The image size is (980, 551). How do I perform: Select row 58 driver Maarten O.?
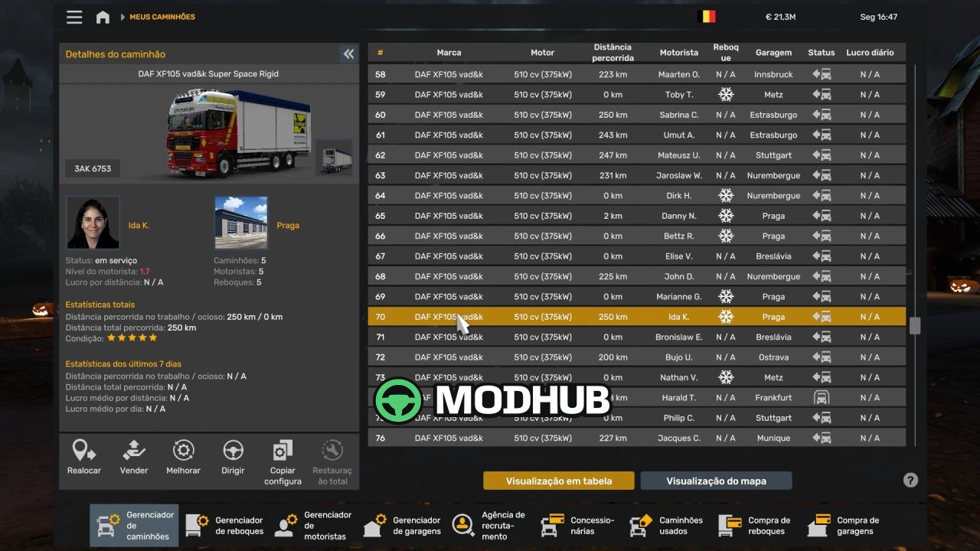pyautogui.click(x=636, y=74)
